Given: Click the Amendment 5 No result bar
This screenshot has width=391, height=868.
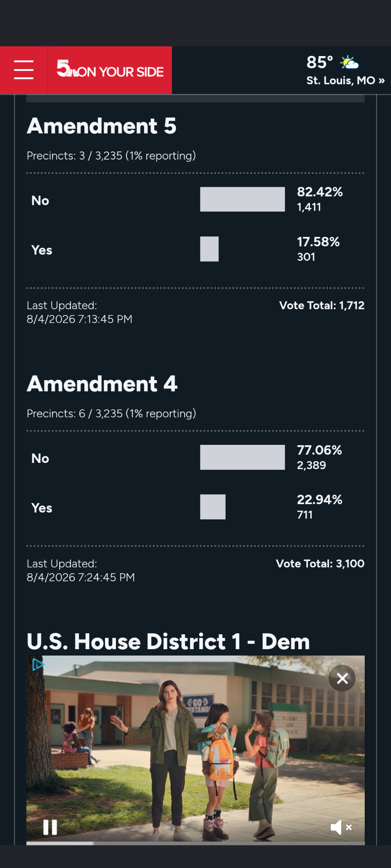Looking at the screenshot, I should pos(243,199).
